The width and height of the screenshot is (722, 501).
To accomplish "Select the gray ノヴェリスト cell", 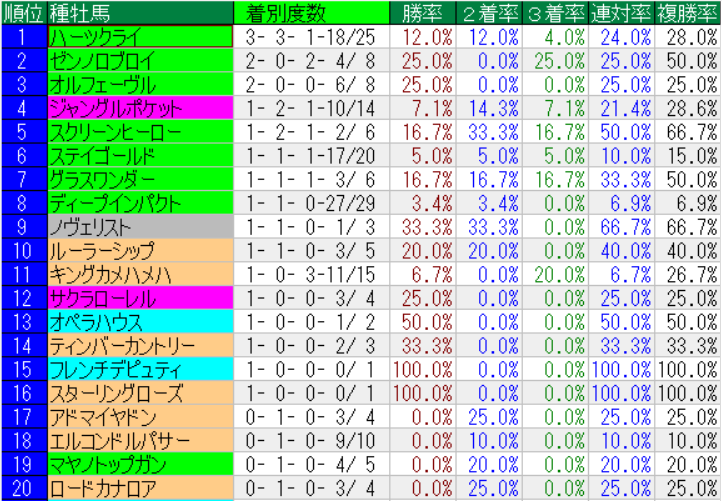I will tap(140, 227).
